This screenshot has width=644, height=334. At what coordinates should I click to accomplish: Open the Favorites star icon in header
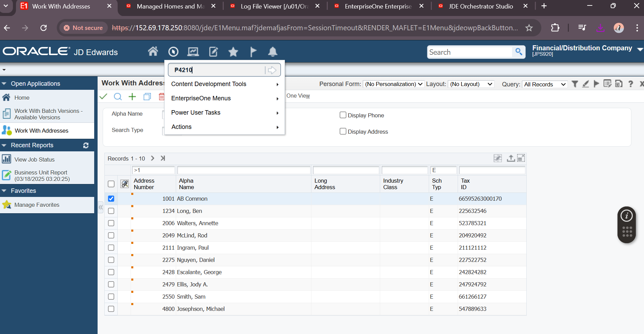point(233,52)
